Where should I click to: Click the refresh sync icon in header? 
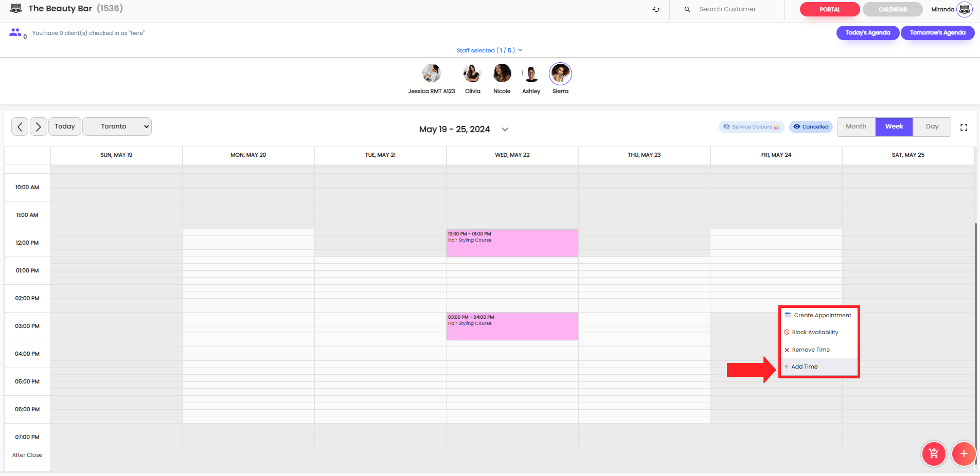[x=656, y=9]
